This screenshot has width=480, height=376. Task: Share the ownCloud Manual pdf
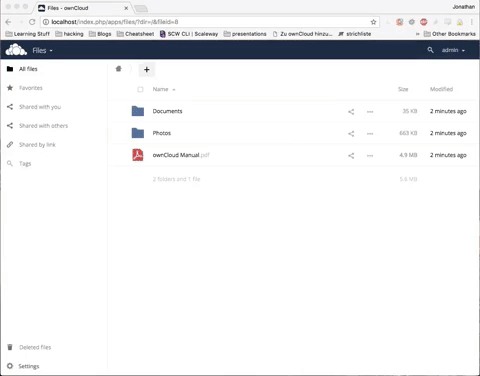pos(351,155)
